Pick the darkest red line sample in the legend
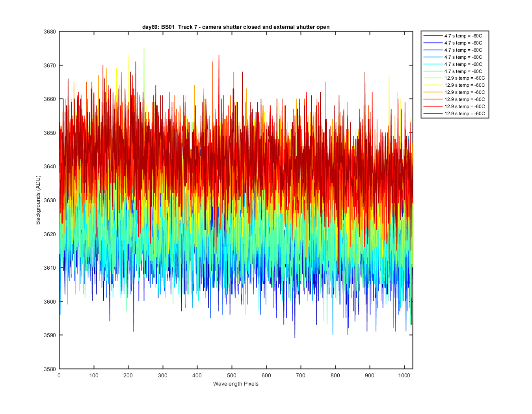Screen dimensions: 532x414 click(433, 114)
